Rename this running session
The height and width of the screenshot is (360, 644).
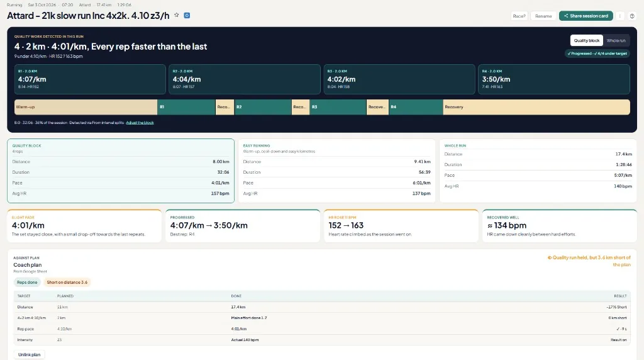(x=543, y=16)
